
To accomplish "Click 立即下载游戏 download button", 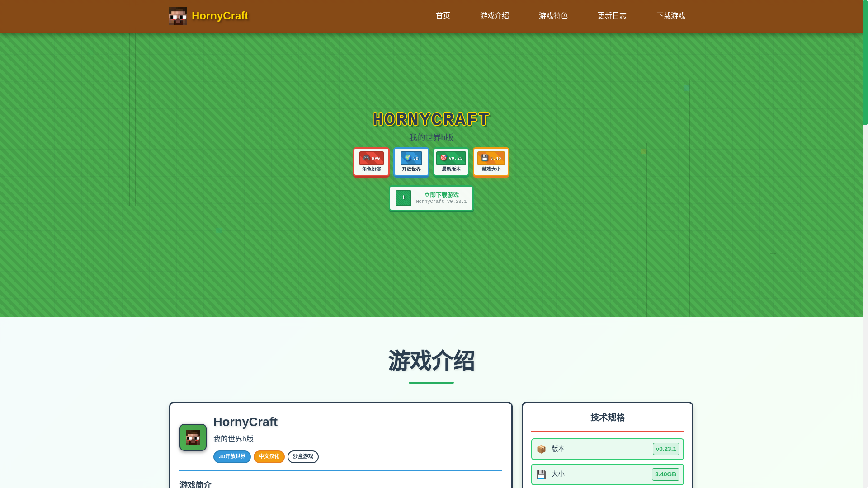I will (x=431, y=198).
